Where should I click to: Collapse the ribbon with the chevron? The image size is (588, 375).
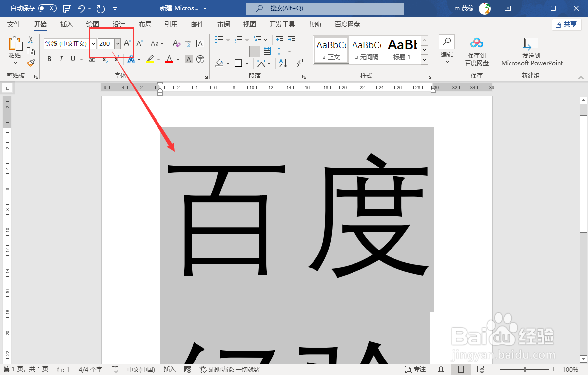581,77
